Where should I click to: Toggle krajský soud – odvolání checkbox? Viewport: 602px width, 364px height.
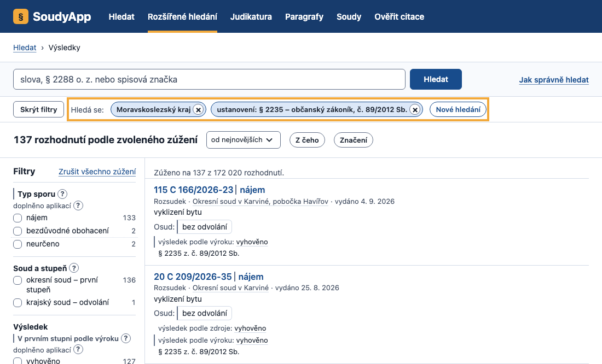coord(18,303)
